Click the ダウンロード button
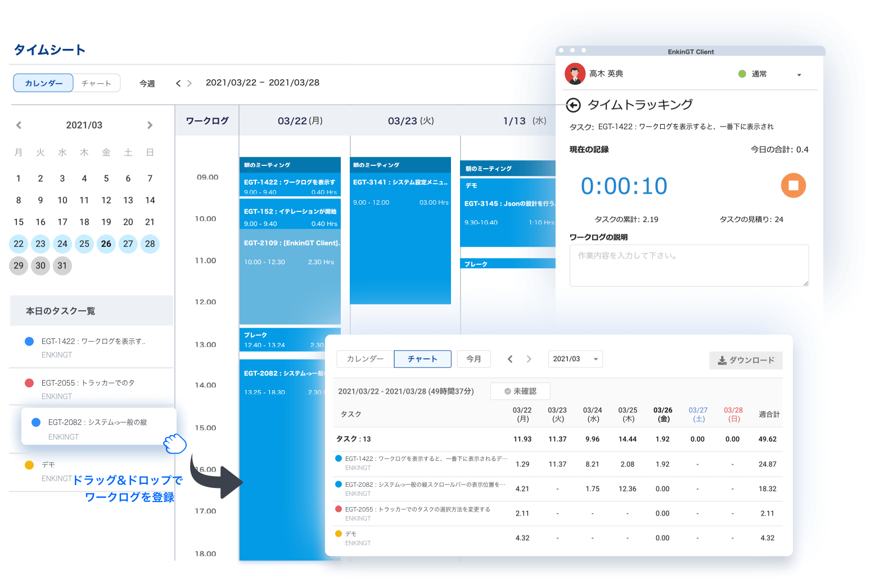The height and width of the screenshot is (588, 875). point(746,360)
